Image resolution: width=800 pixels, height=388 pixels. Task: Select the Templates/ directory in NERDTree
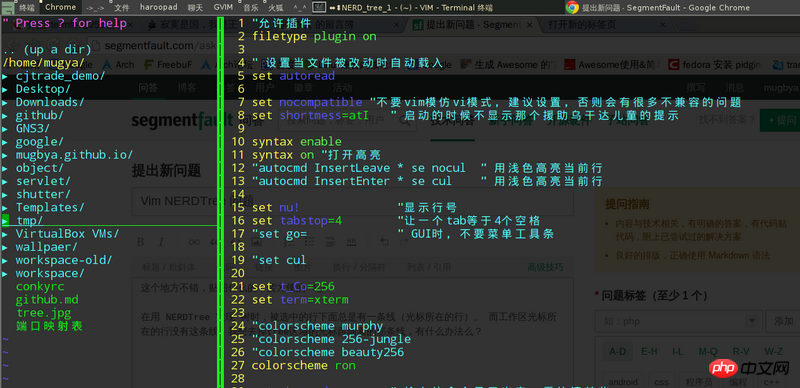pos(50,207)
